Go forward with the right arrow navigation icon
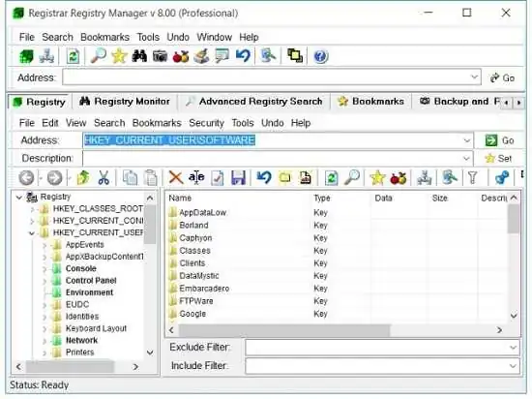 pos(54,177)
